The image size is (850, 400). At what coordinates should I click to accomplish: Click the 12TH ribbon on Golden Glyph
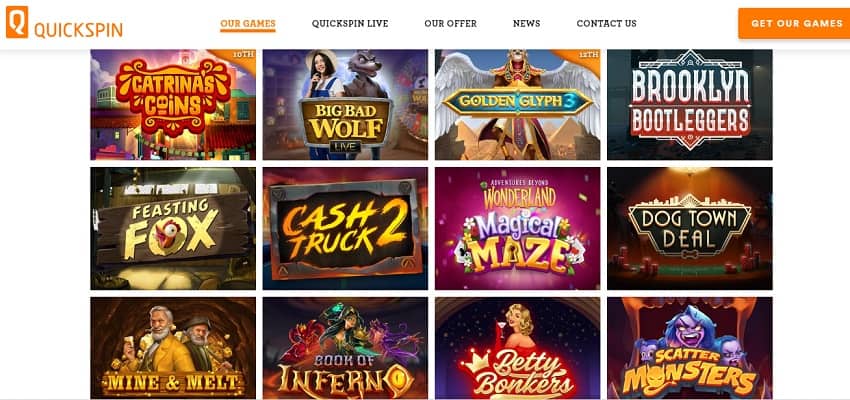[x=583, y=59]
